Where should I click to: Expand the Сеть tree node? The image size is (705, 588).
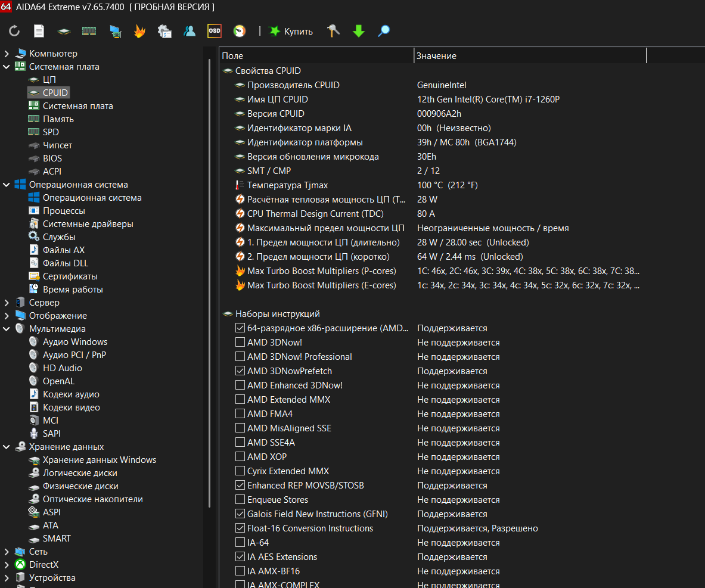click(x=7, y=552)
